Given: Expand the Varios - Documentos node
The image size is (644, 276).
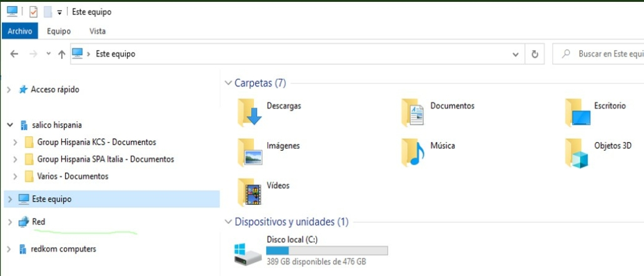Looking at the screenshot, I should click(x=15, y=176).
